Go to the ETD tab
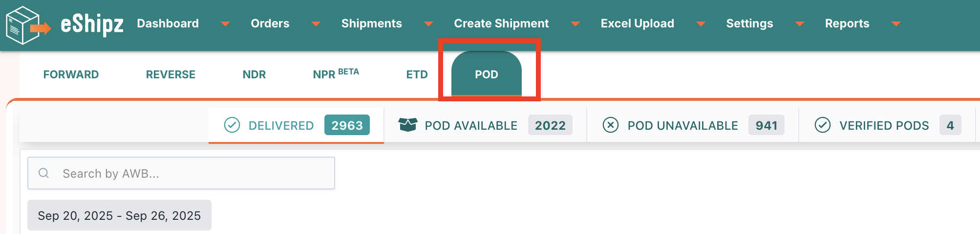The image size is (980, 234). tap(417, 74)
